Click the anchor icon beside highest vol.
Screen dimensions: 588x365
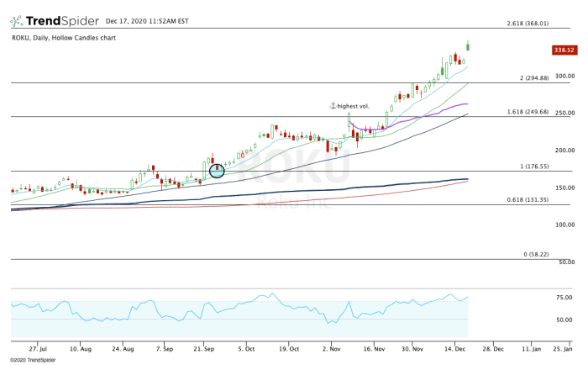[x=333, y=106]
